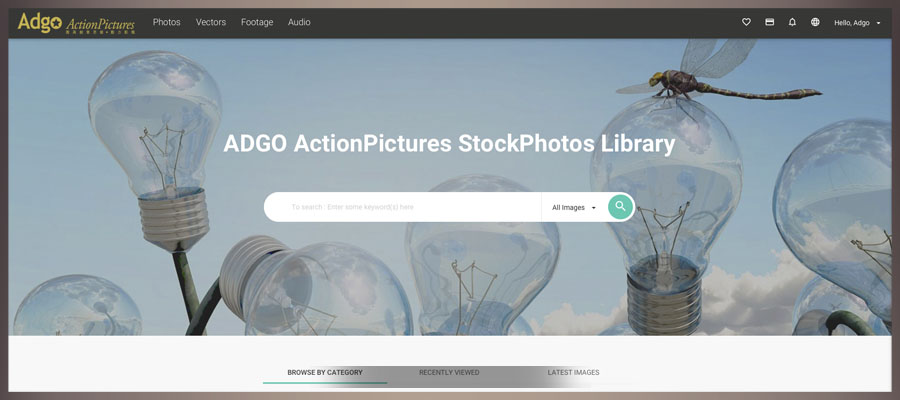Screen dimensions: 900x400
Task: Show notifications via the bell icon
Action: tap(792, 22)
